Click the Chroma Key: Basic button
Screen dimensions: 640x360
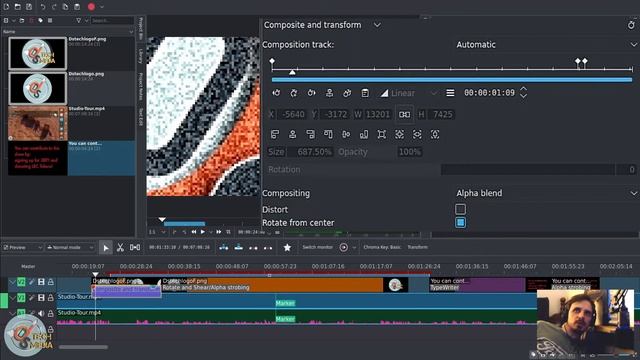click(382, 247)
